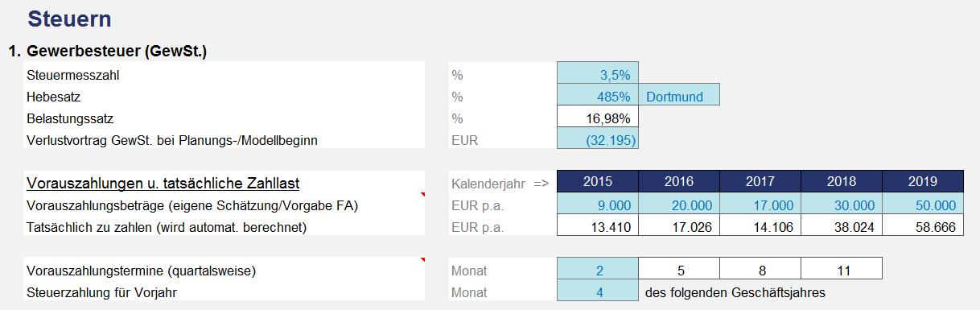Select the 2018 actual payment 38.024
The image size is (980, 310).
842,226
